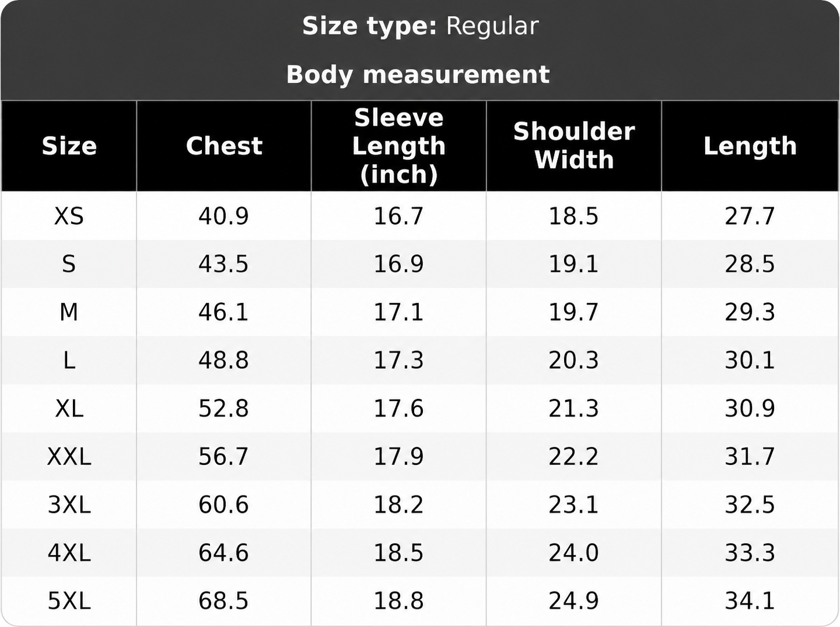Select the Body measurement heading
This screenshot has height=627, width=840.
click(x=418, y=74)
